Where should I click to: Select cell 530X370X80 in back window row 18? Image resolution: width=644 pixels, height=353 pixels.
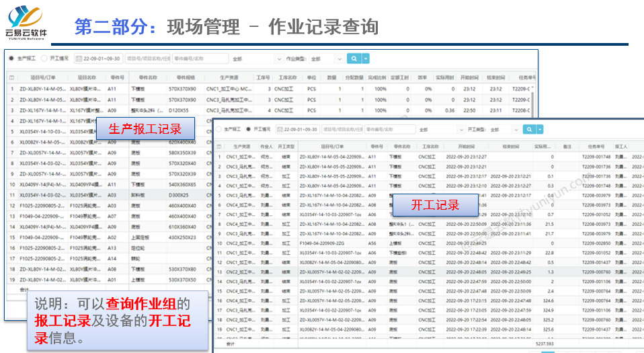(182, 269)
